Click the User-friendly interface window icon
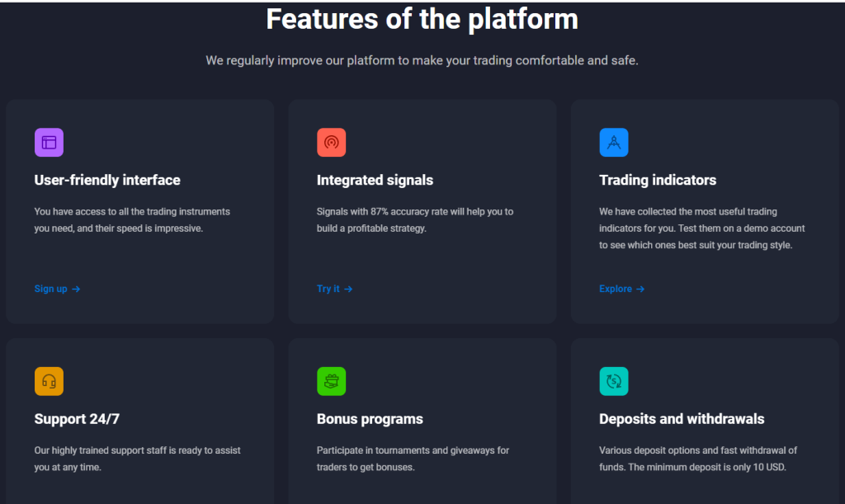Image resolution: width=845 pixels, height=504 pixels. tap(49, 142)
